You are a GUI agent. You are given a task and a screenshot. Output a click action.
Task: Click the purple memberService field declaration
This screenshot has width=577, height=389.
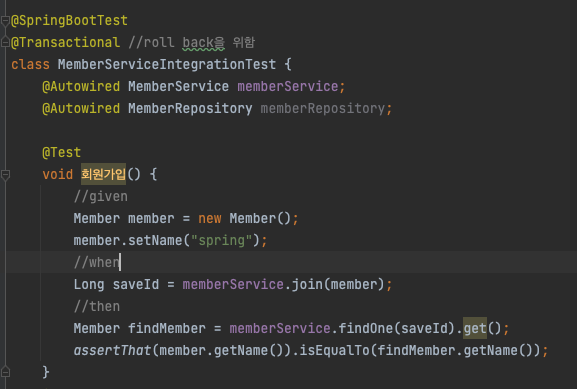pos(287,86)
